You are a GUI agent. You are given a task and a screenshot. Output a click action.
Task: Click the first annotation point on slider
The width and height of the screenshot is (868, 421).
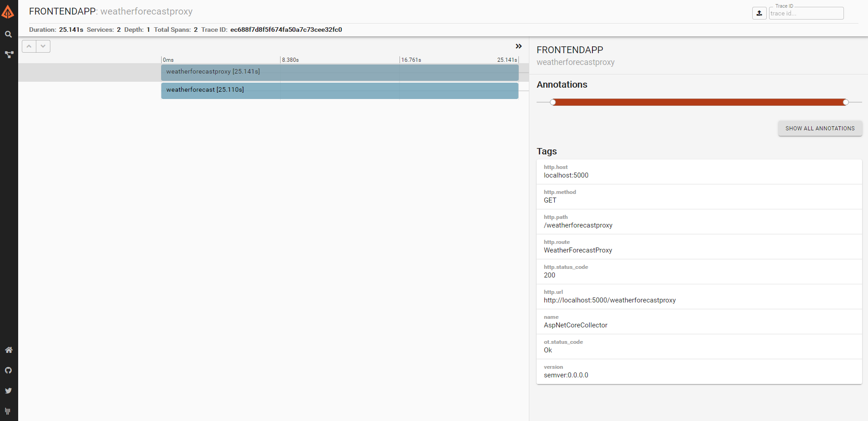[x=553, y=102]
